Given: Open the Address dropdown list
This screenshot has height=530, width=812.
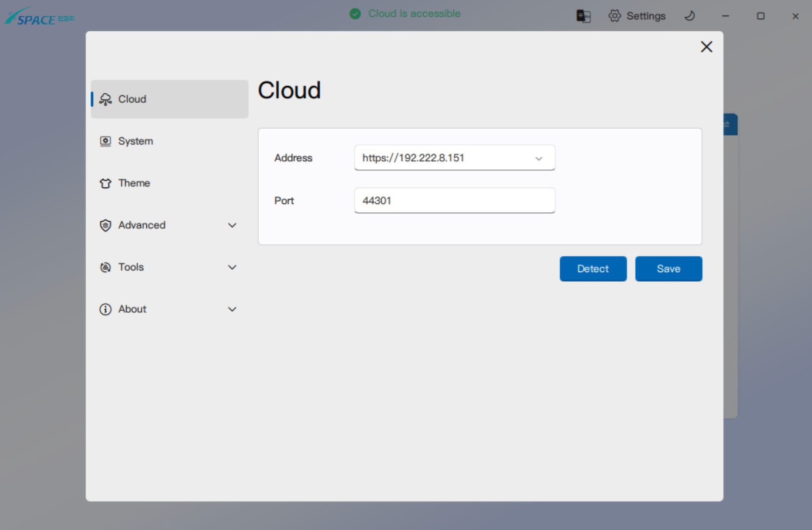Looking at the screenshot, I should [x=539, y=158].
